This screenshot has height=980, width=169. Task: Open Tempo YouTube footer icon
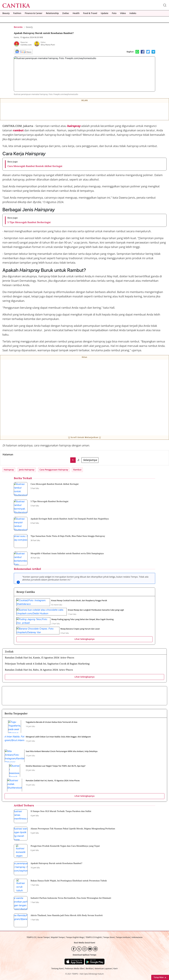coord(90,949)
